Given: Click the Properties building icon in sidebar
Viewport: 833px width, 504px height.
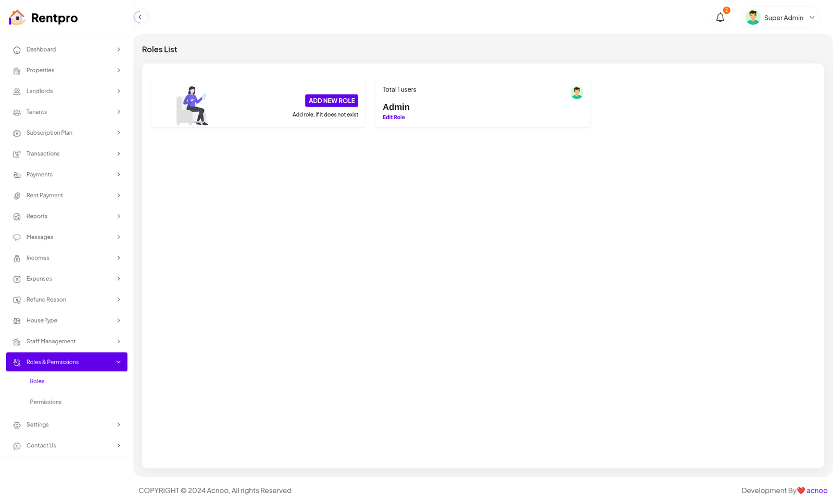Looking at the screenshot, I should (17, 71).
